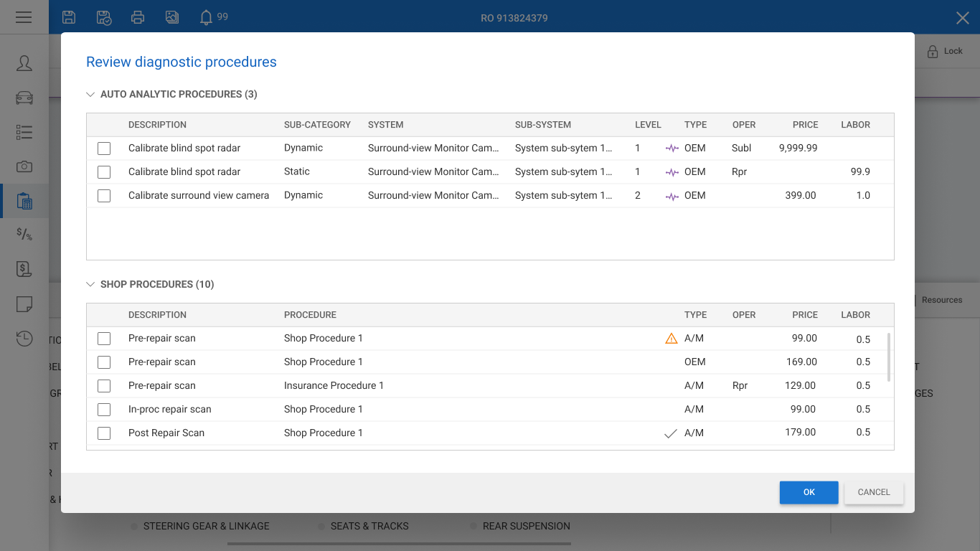Open the customer profile sidebar icon
The image size is (980, 551).
point(24,63)
